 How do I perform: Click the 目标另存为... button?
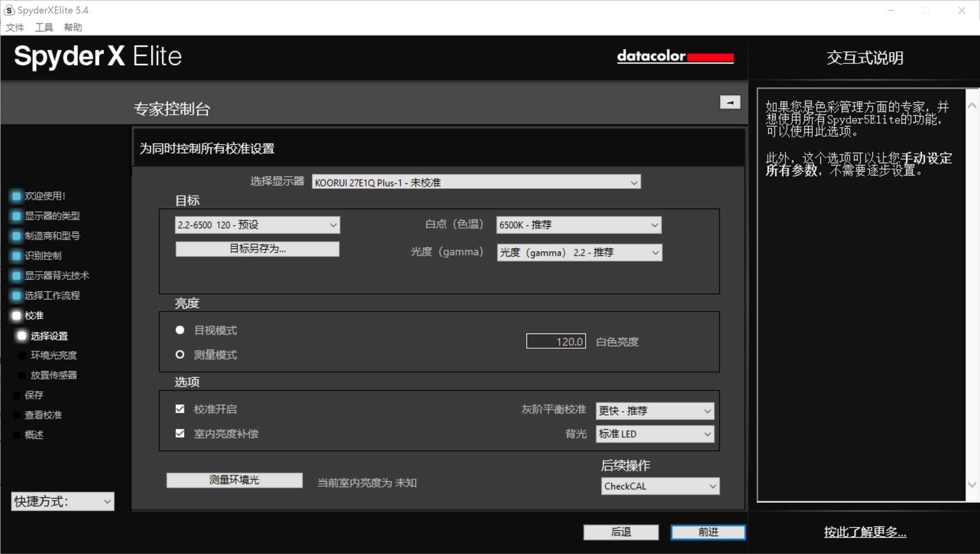(257, 249)
